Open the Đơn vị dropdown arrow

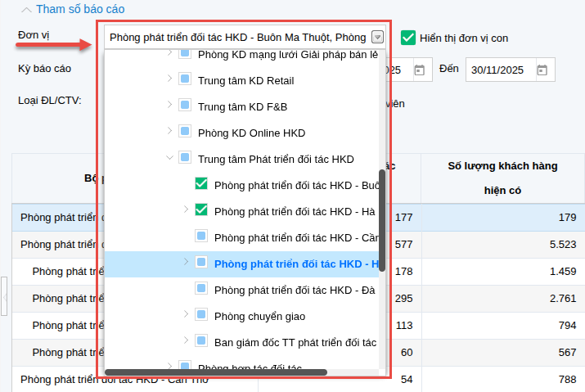coord(376,37)
